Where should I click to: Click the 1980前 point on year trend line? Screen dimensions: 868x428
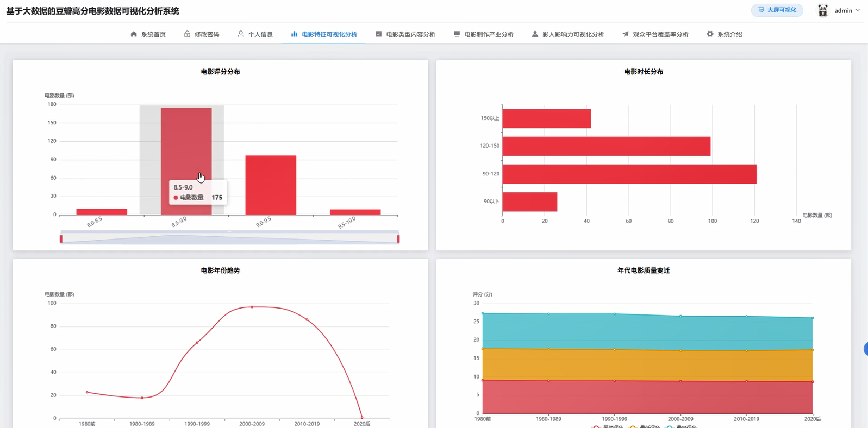(x=87, y=392)
